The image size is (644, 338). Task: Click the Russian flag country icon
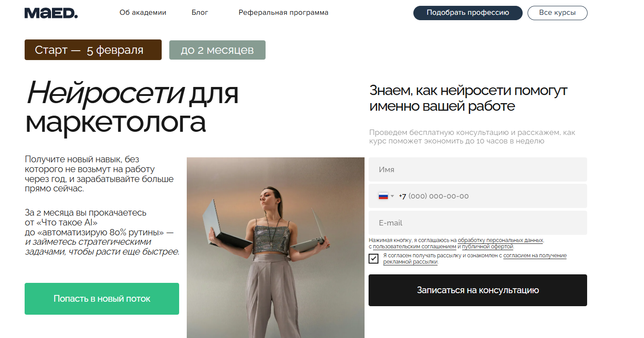pyautogui.click(x=383, y=196)
